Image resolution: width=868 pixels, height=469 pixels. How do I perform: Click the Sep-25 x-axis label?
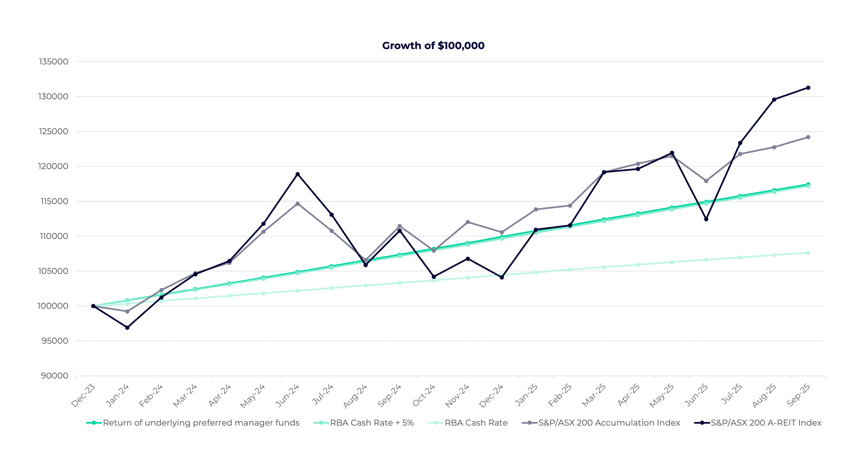tap(798, 396)
